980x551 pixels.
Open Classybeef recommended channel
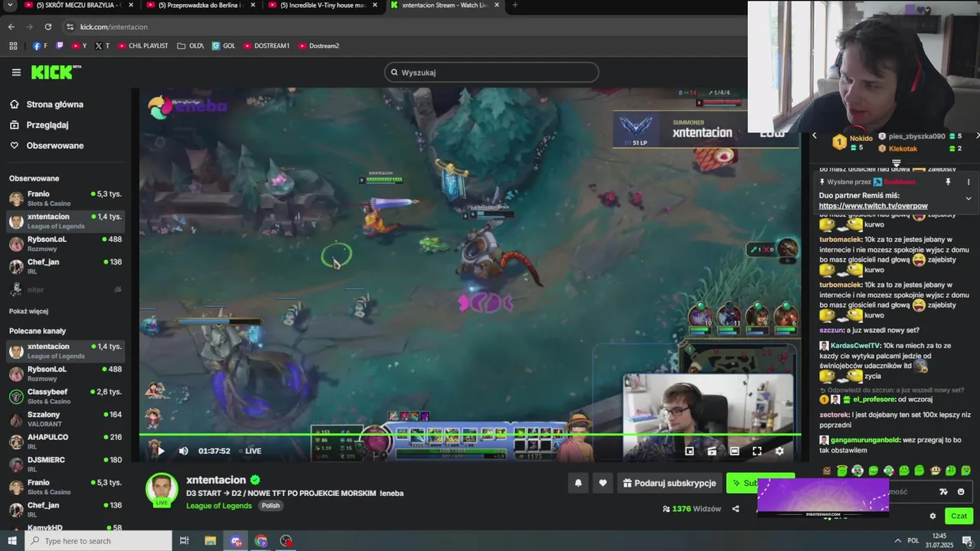pyautogui.click(x=65, y=396)
